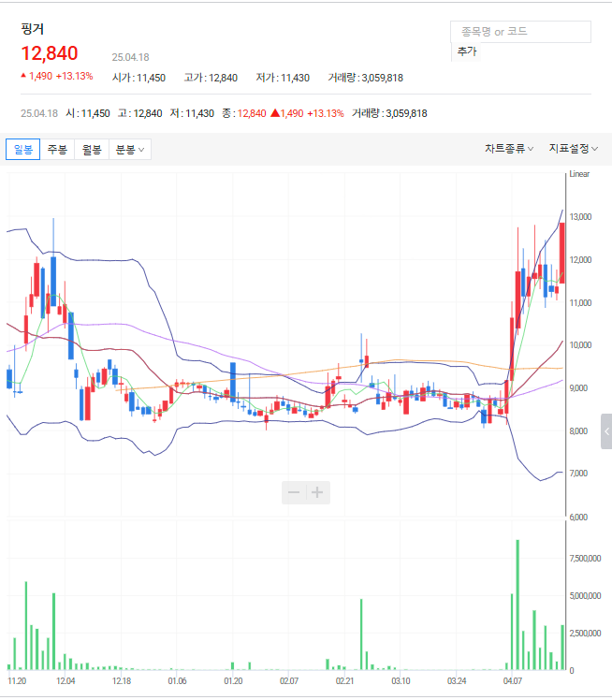The width and height of the screenshot is (612, 700).
Task: Zoom out the chart with minus button
Action: coord(294,492)
